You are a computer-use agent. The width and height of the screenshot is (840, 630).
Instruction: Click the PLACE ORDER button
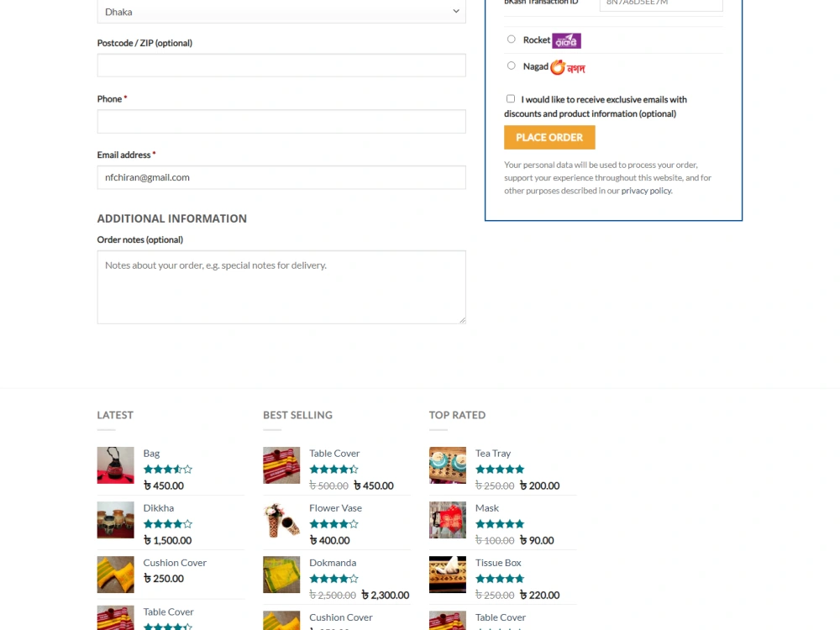coord(549,137)
